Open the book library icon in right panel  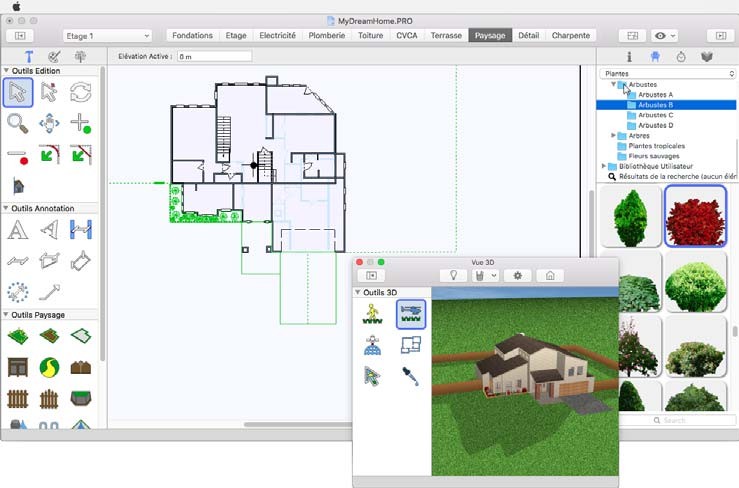coord(706,57)
